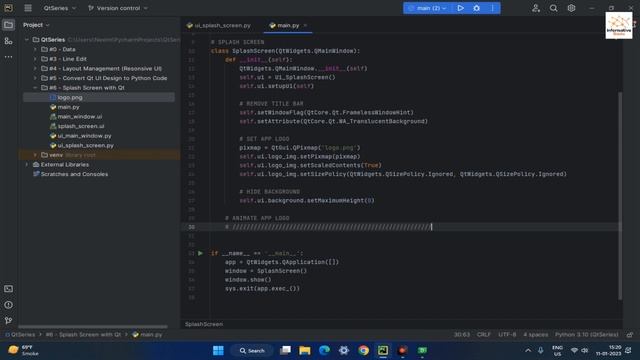Collapse #6 - Splash Screen with Qt folder
The image size is (640, 360).
pyautogui.click(x=36, y=88)
